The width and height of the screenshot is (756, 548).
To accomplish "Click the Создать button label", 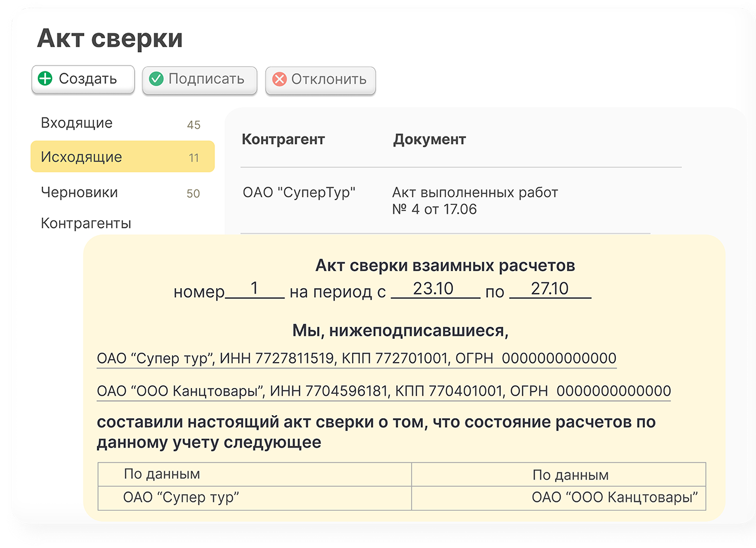I will click(88, 79).
